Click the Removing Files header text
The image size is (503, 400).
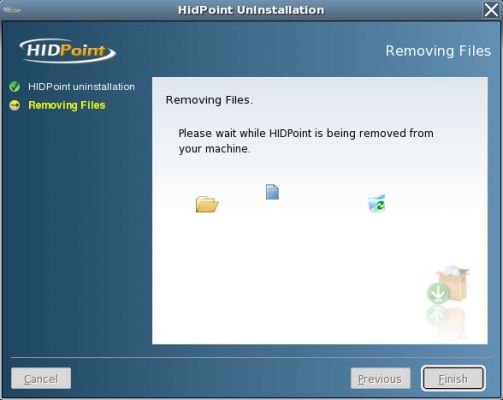click(x=438, y=51)
